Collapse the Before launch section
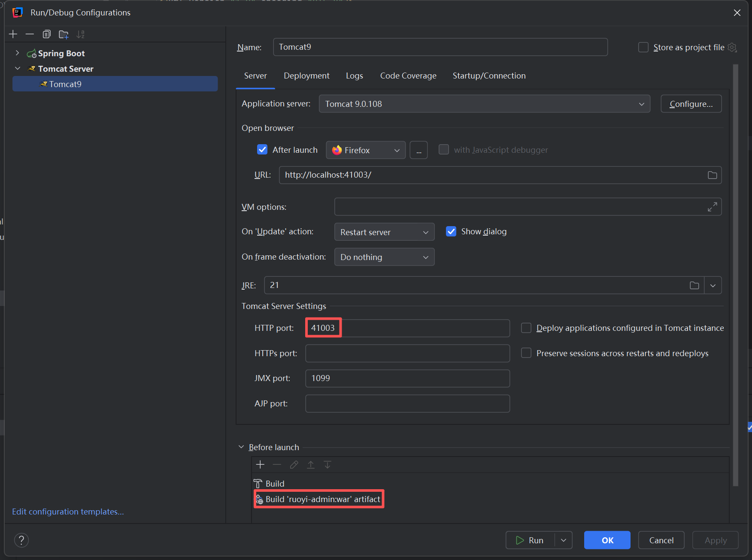The image size is (752, 560). tap(241, 447)
